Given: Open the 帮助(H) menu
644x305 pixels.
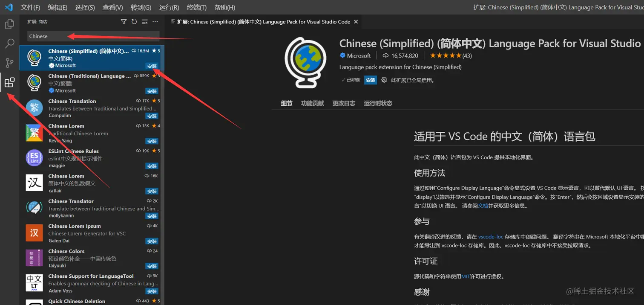Looking at the screenshot, I should tap(224, 7).
